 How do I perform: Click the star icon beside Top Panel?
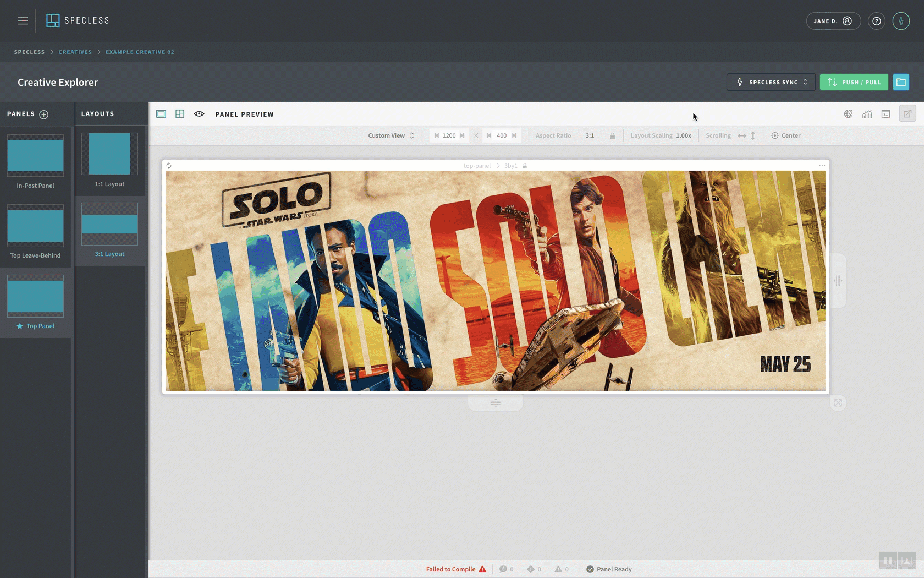[x=20, y=326]
